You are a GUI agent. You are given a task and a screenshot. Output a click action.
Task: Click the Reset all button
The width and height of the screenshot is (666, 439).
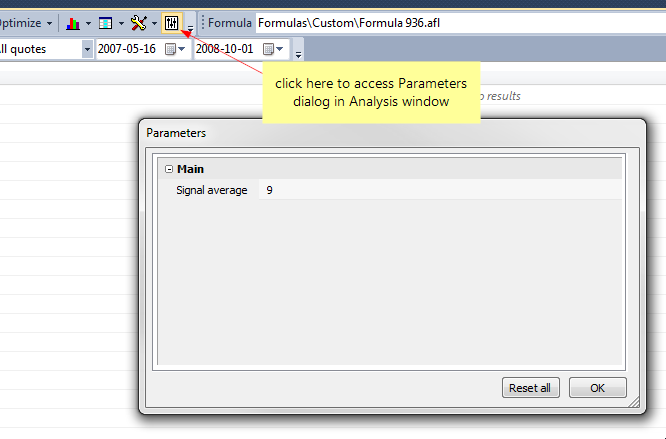point(530,388)
